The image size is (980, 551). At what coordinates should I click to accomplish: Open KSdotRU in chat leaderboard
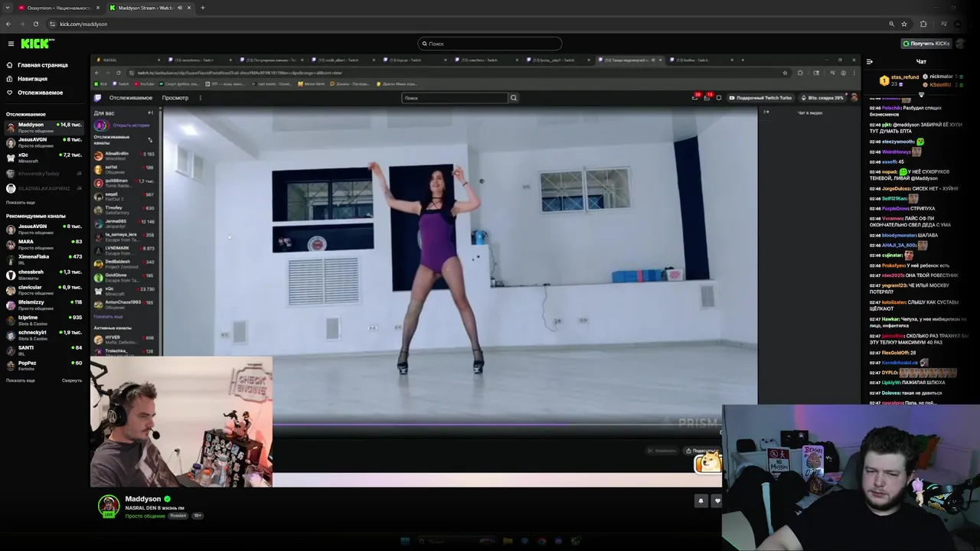tap(941, 84)
